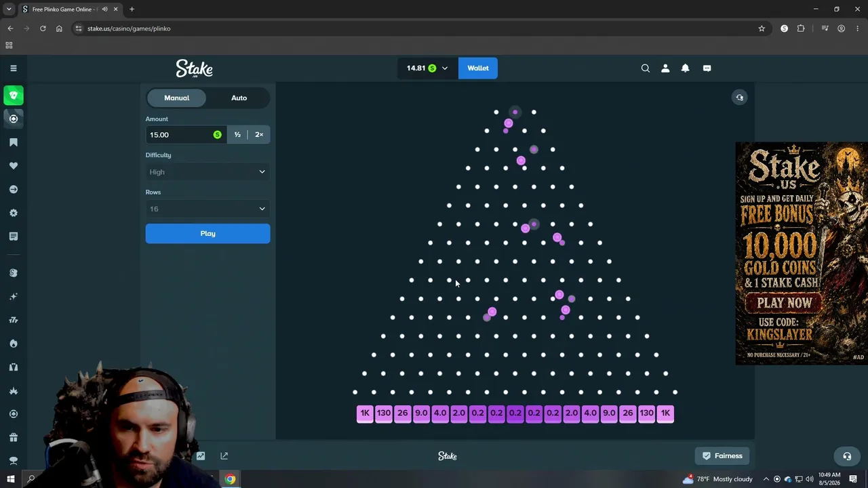
Task: Click Chrome icon in Windows taskbar
Action: pos(231,479)
